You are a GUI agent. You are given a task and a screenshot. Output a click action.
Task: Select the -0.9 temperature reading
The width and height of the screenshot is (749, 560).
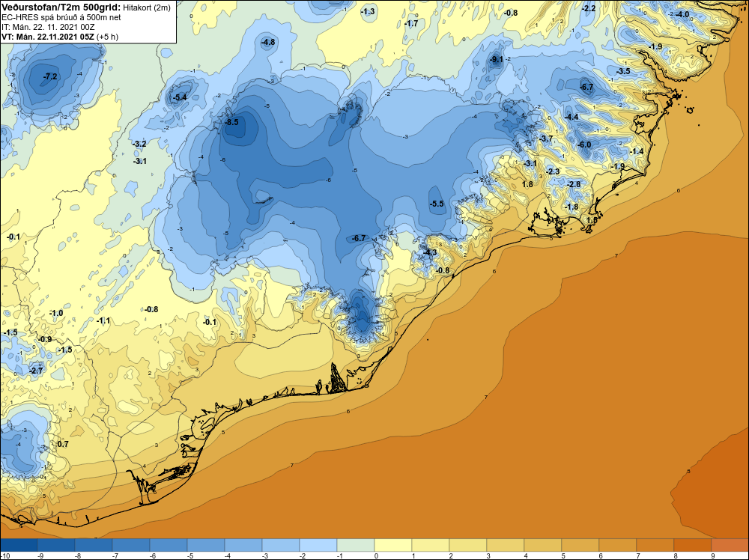pos(45,339)
